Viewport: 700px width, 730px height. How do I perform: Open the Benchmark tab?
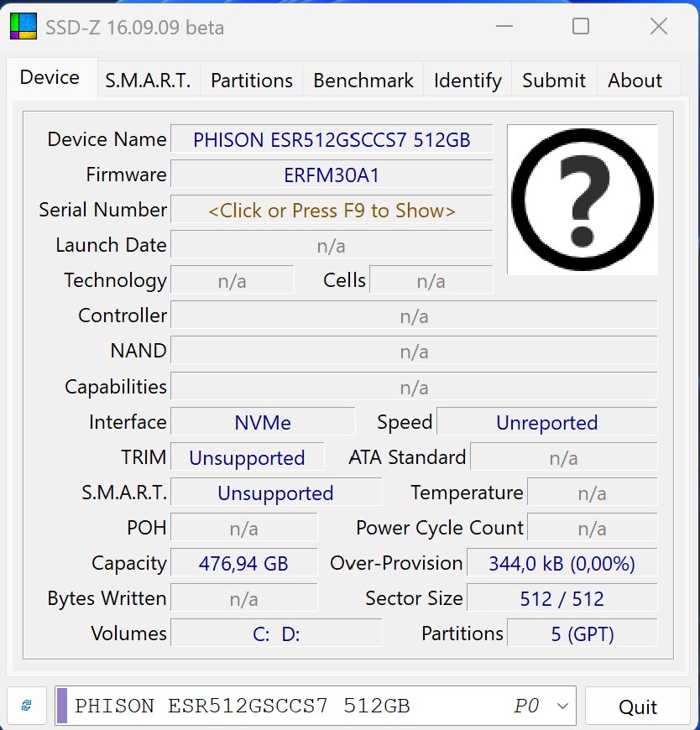[363, 81]
